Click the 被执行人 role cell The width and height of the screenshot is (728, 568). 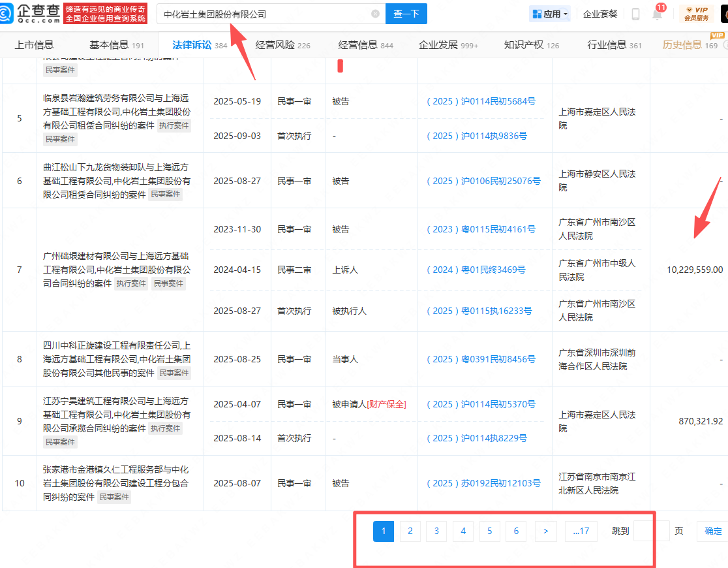point(349,311)
